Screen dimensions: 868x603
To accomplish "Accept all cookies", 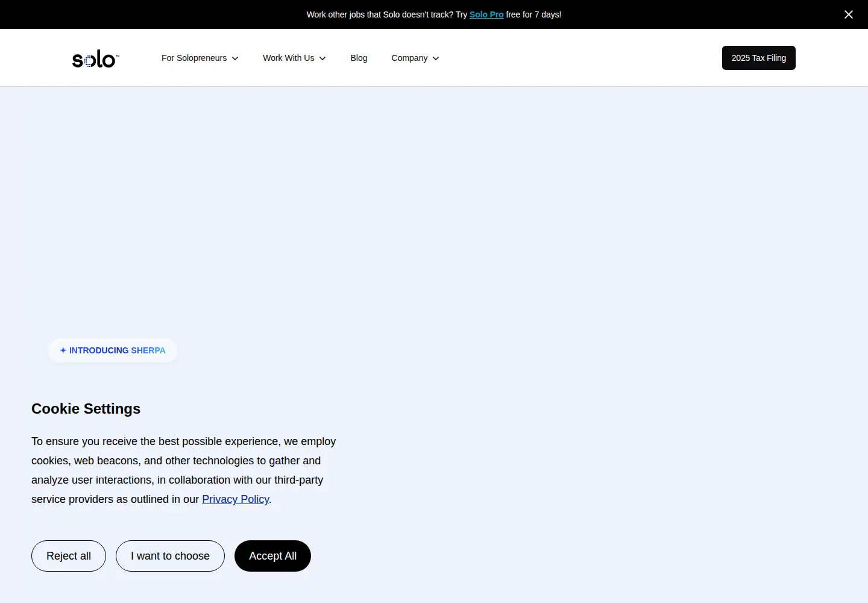I will [272, 556].
